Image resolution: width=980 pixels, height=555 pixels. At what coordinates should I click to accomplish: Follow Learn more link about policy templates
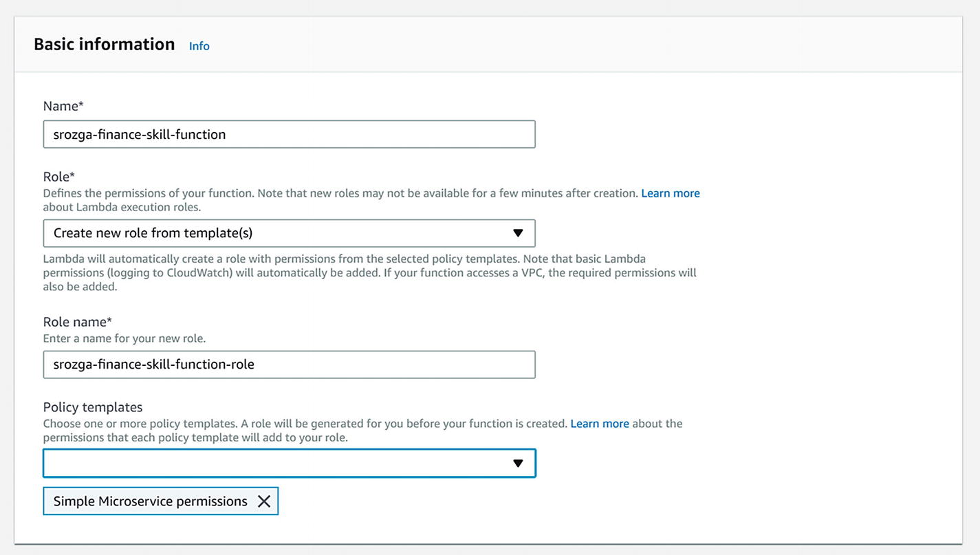tap(600, 424)
